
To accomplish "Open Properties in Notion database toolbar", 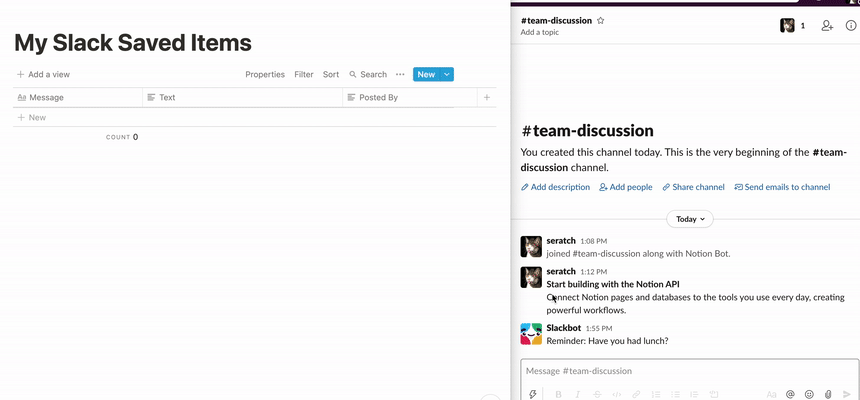I will [x=265, y=75].
